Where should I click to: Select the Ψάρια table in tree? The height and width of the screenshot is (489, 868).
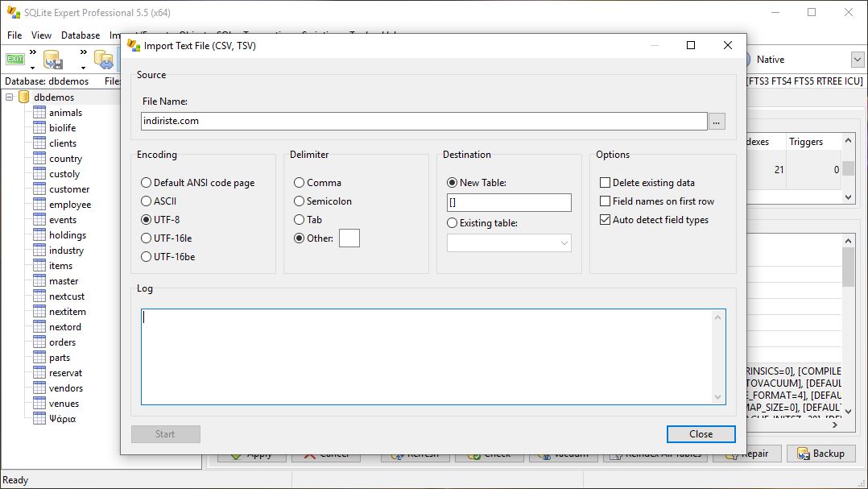tap(62, 419)
